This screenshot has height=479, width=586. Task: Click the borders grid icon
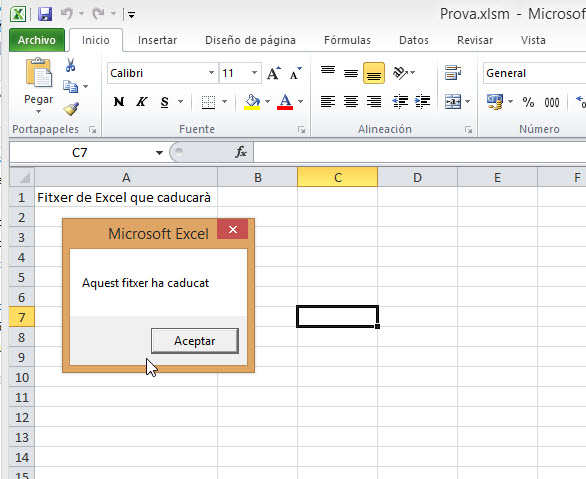coord(208,102)
